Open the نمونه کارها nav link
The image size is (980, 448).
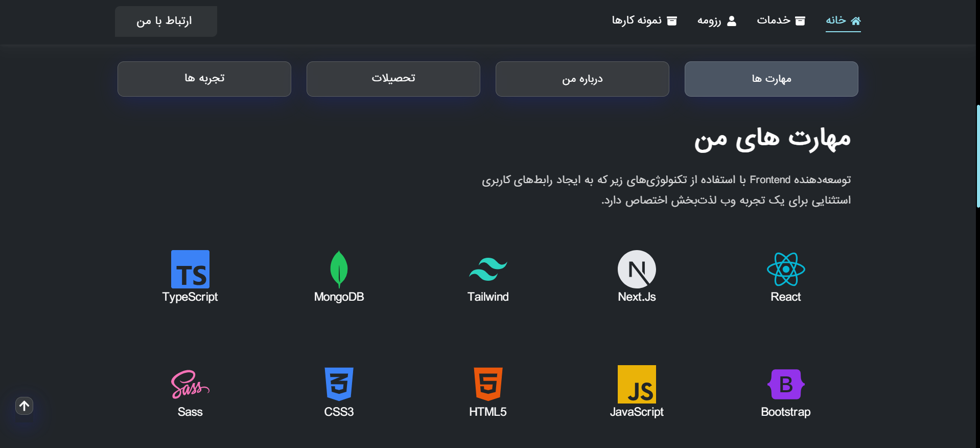tap(644, 20)
